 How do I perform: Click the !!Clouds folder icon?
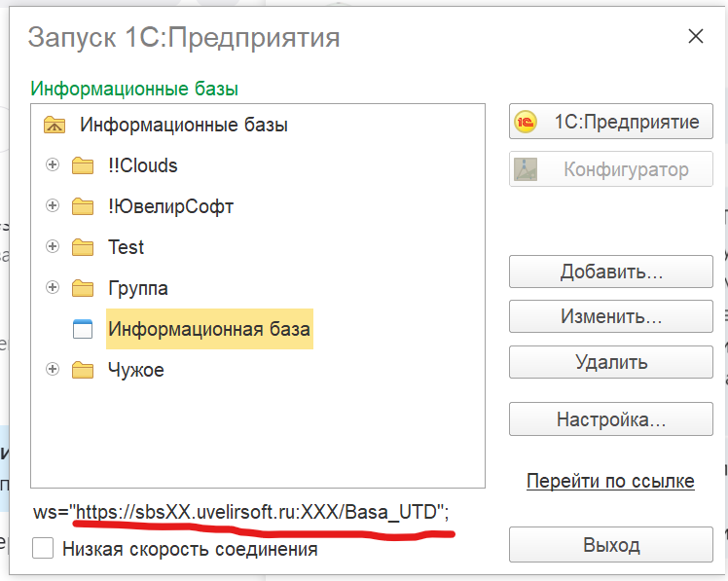[x=83, y=165]
